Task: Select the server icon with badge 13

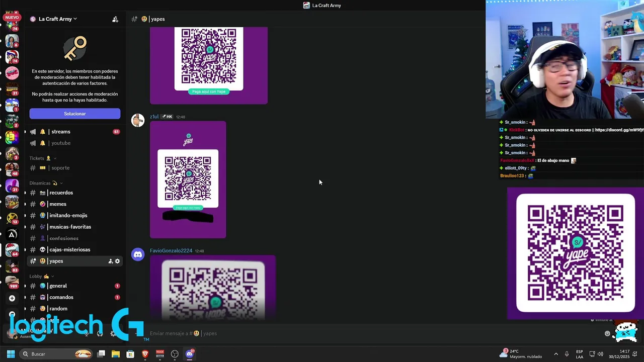Action: [x=12, y=218]
